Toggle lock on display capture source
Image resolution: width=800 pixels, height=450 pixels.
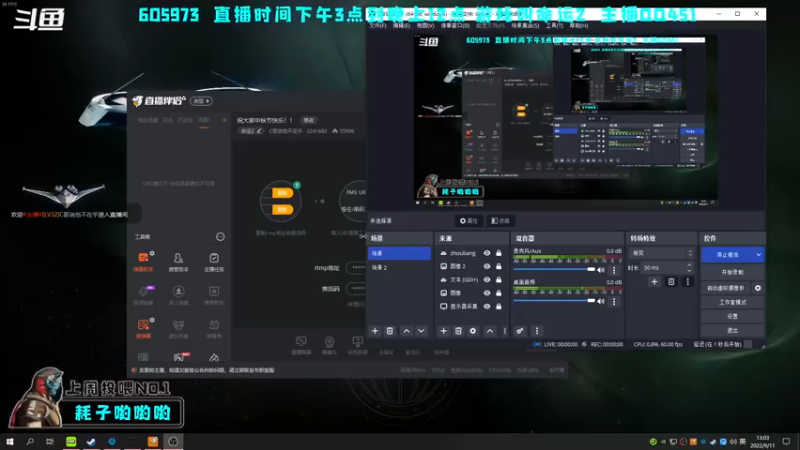[x=498, y=306]
